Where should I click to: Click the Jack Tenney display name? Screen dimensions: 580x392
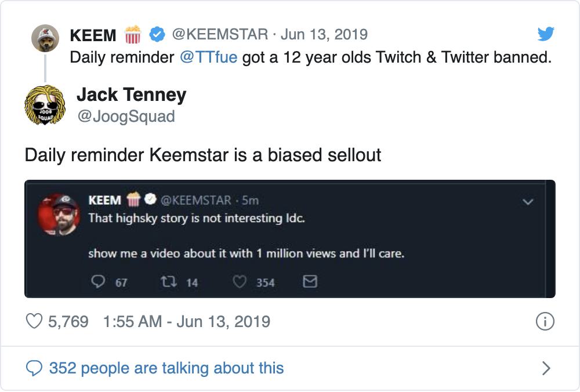(x=131, y=95)
